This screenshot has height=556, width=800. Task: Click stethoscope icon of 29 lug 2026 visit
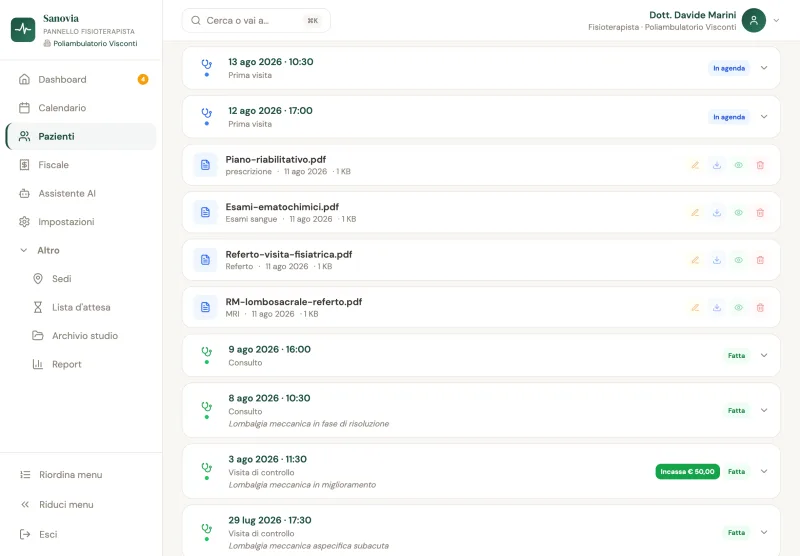(207, 528)
